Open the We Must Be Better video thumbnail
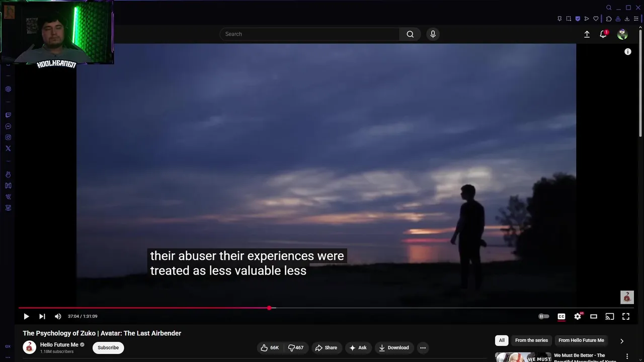This screenshot has height=362, width=644. pyautogui.click(x=523, y=357)
